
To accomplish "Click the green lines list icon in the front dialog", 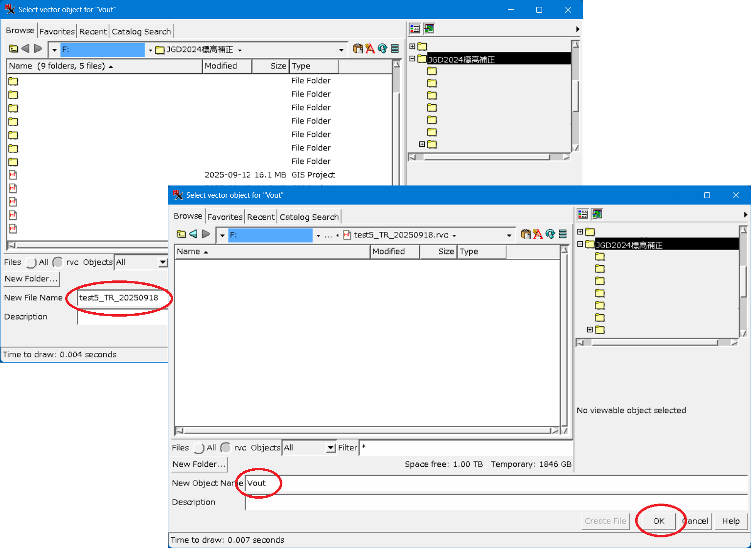I will 563,234.
